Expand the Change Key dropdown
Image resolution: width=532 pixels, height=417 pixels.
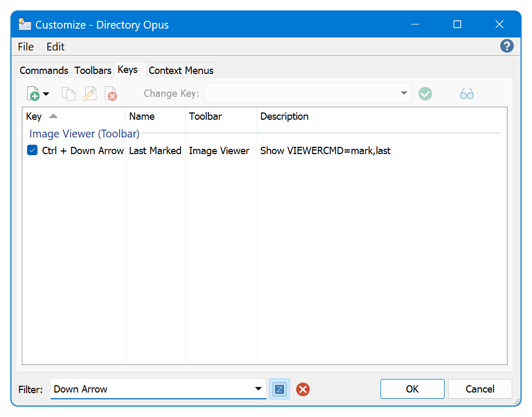pos(404,93)
